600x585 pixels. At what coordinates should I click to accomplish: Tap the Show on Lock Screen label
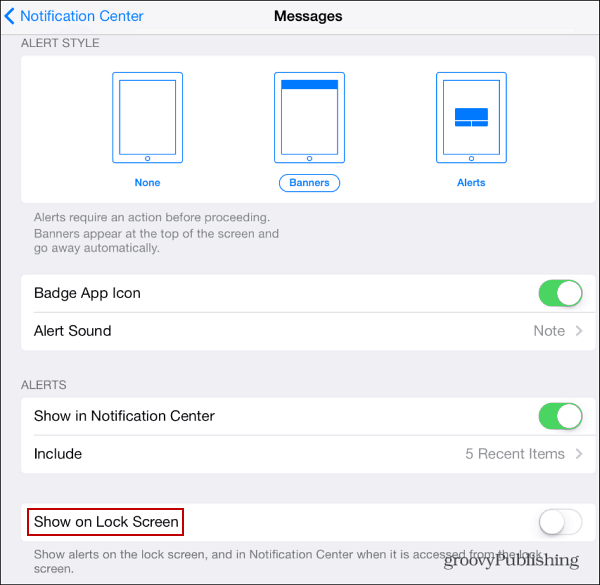[x=106, y=522]
